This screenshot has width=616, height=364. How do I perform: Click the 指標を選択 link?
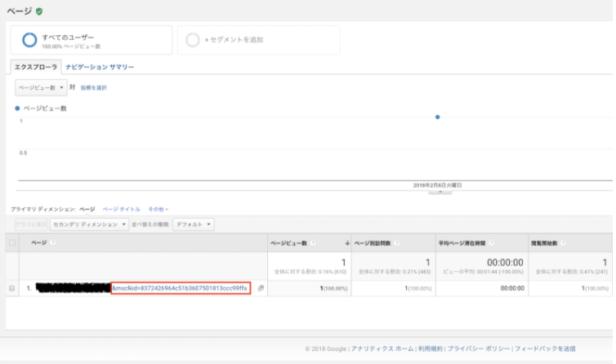tap(93, 87)
